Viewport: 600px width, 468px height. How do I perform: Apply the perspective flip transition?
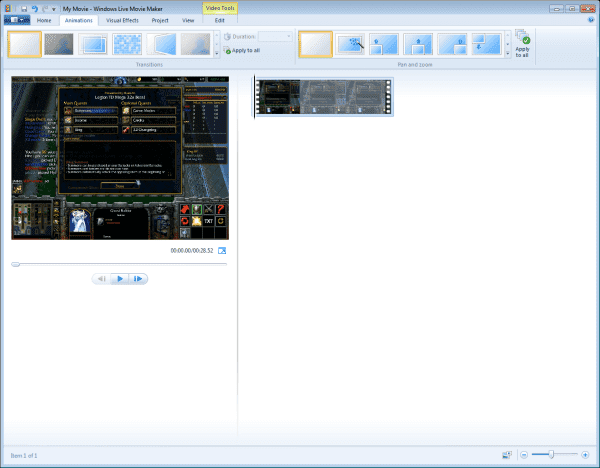click(161, 44)
